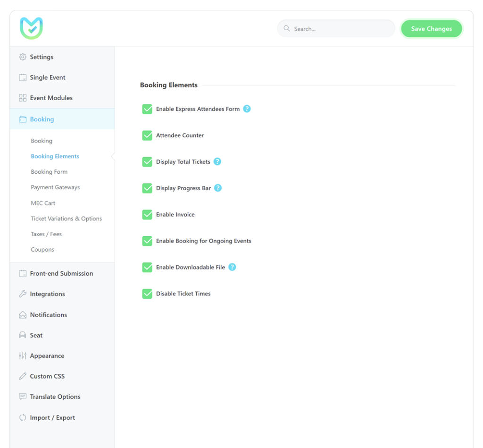The width and height of the screenshot is (483, 448).
Task: Select the Seat section icon
Action: [22, 335]
